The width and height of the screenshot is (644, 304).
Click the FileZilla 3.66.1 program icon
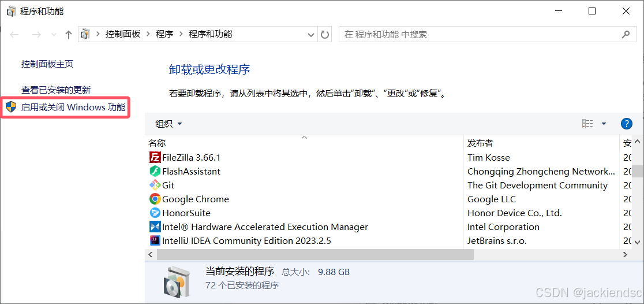point(155,157)
